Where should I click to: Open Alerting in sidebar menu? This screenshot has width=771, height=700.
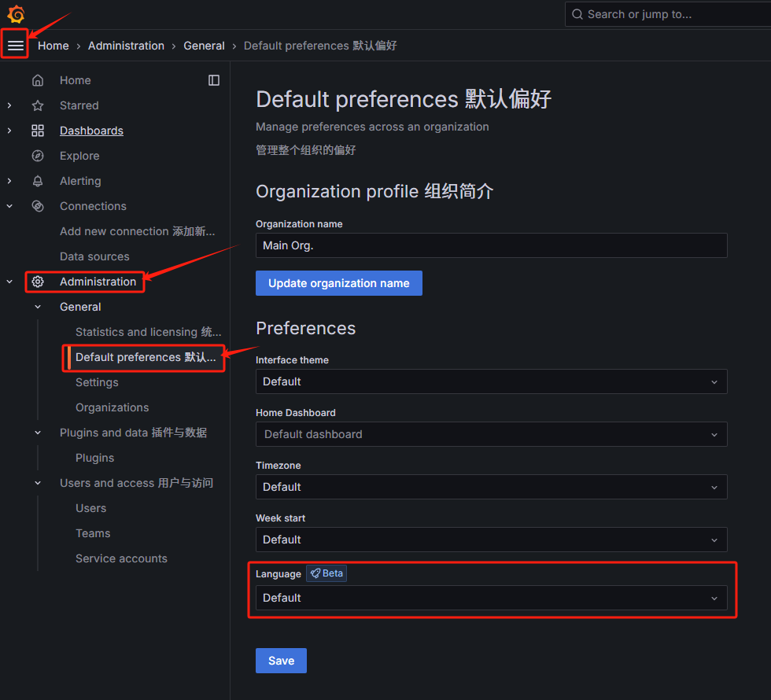pyautogui.click(x=80, y=181)
